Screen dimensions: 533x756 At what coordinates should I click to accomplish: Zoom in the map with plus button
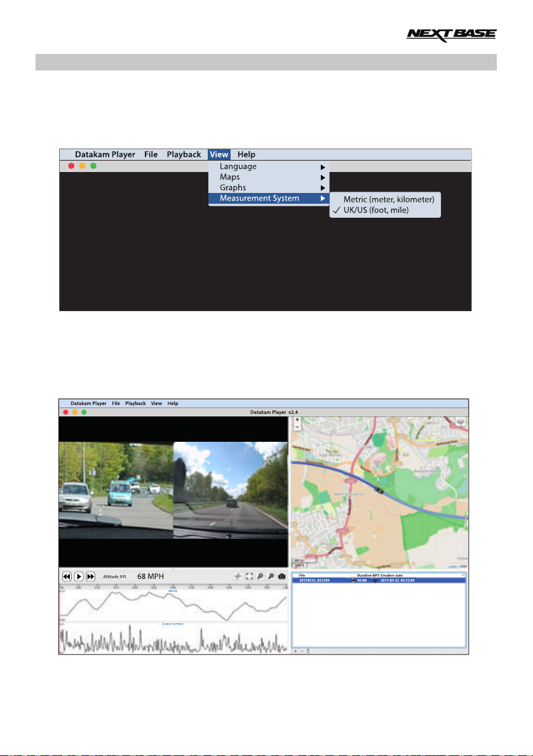click(297, 420)
